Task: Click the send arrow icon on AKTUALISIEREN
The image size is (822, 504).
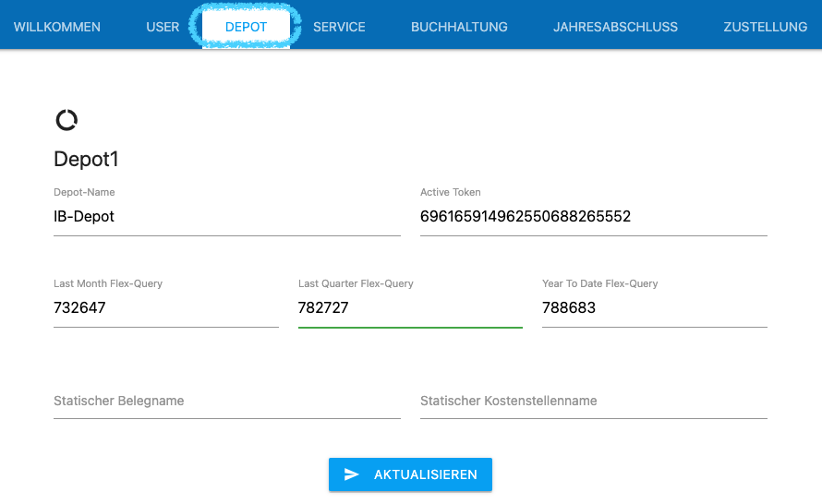Action: point(351,474)
